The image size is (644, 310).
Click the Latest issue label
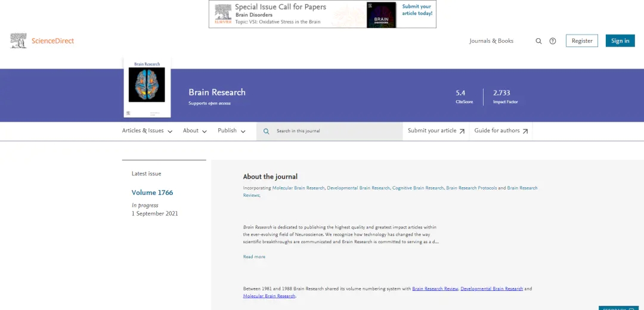point(146,173)
